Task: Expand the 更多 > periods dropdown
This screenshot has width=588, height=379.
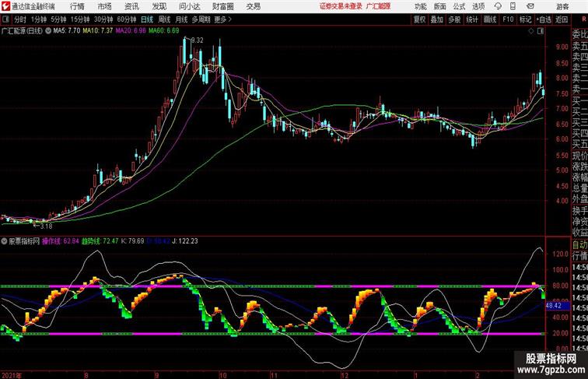Action: coord(223,19)
